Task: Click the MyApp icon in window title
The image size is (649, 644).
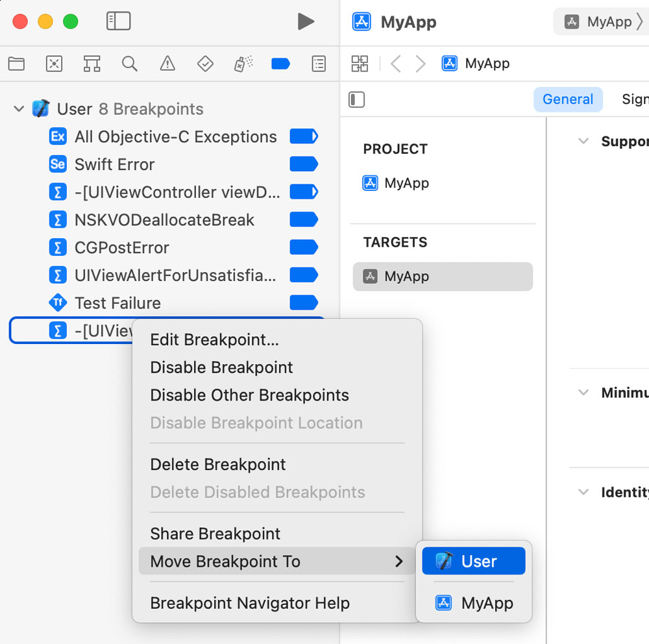Action: point(361,21)
